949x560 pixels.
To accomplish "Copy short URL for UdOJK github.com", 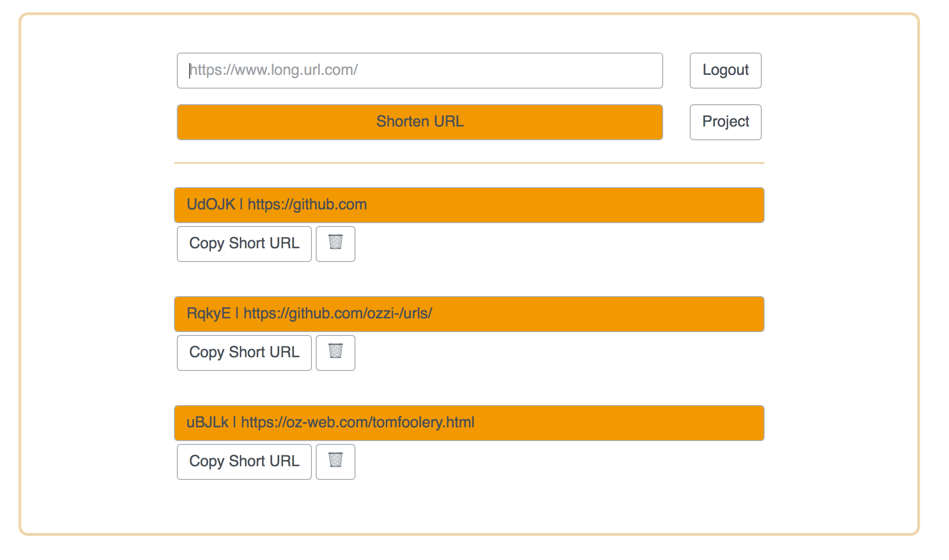I will 244,244.
